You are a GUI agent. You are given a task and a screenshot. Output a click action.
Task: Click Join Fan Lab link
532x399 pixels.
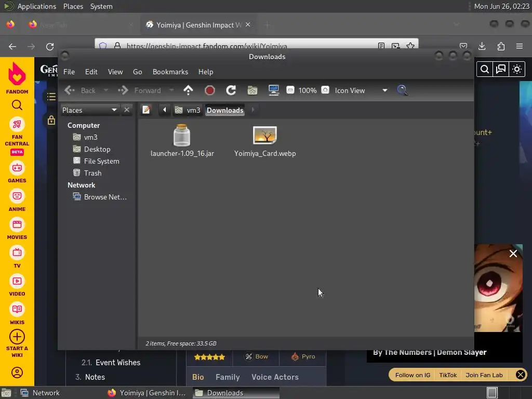pos(484,375)
